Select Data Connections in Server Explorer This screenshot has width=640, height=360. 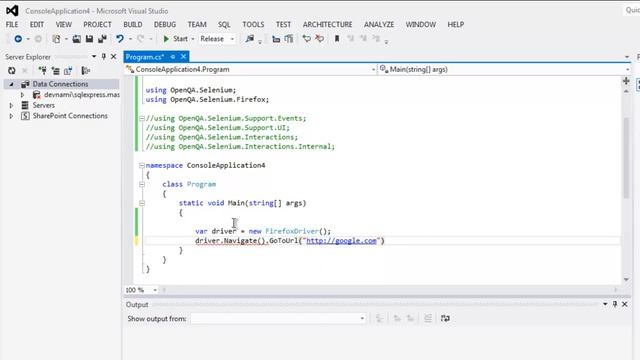60,84
